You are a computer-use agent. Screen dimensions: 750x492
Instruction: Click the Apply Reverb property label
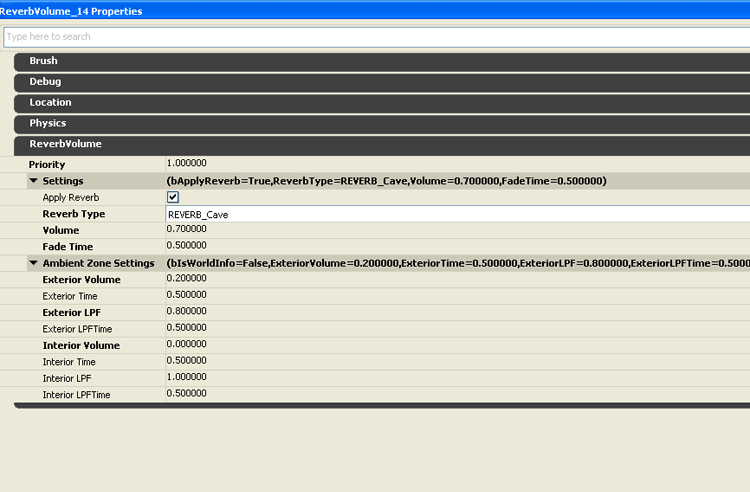click(71, 197)
